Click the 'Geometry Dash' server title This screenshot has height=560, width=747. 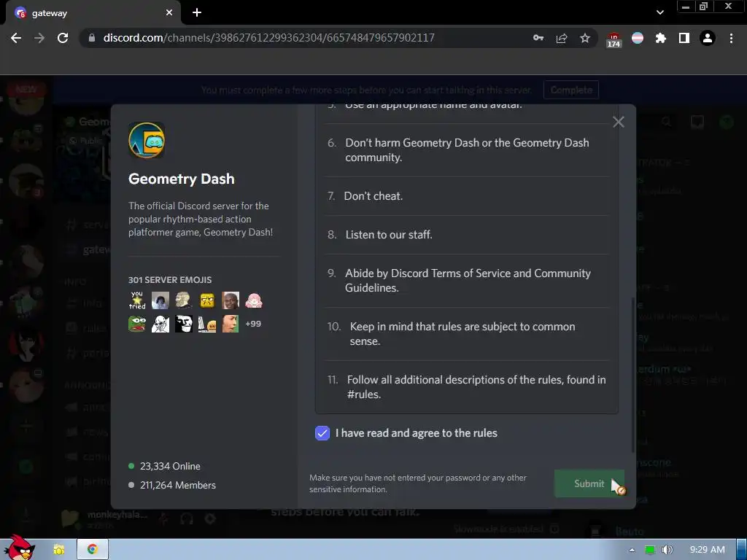coord(182,179)
